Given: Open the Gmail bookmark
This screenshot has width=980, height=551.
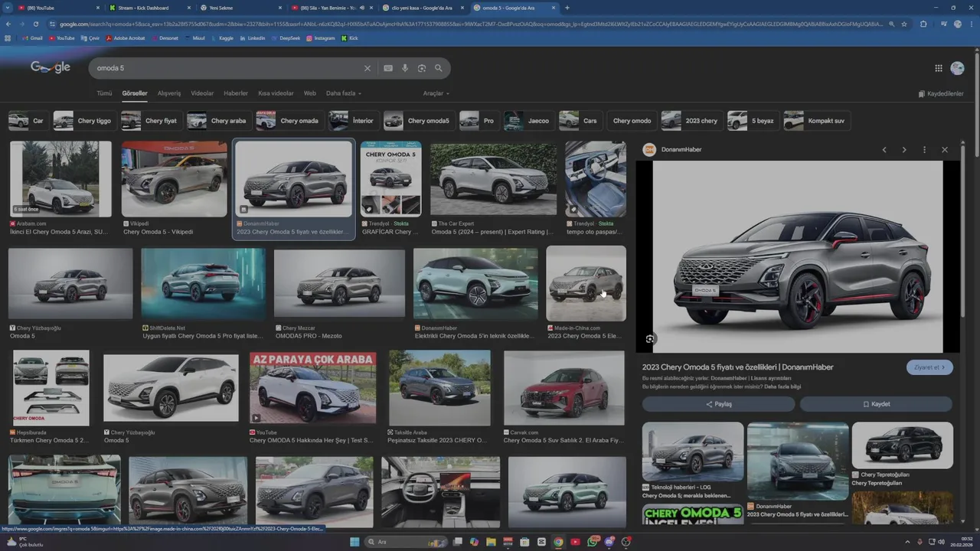Looking at the screenshot, I should click(x=32, y=38).
